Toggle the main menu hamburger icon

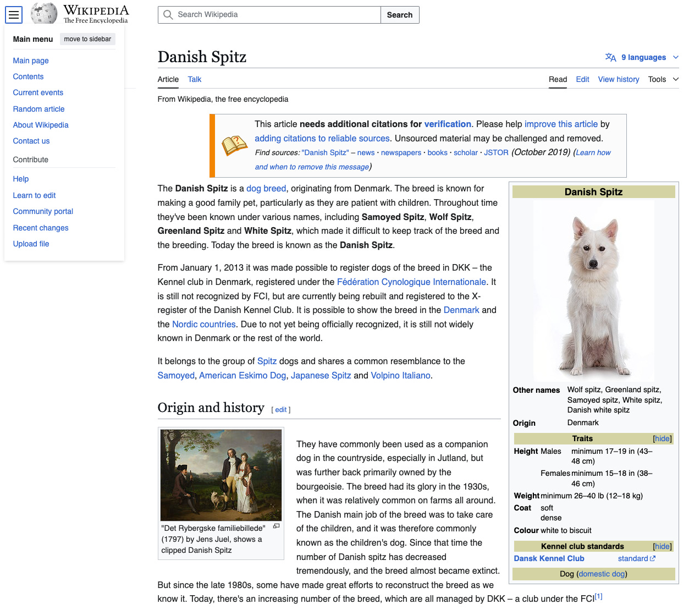coord(14,15)
